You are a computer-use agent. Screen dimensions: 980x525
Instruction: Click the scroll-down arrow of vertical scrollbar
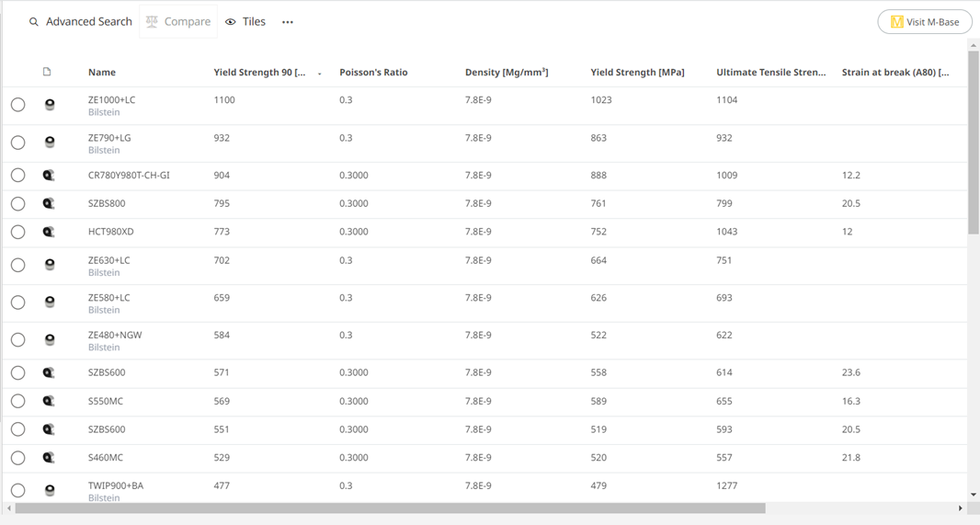click(x=974, y=495)
